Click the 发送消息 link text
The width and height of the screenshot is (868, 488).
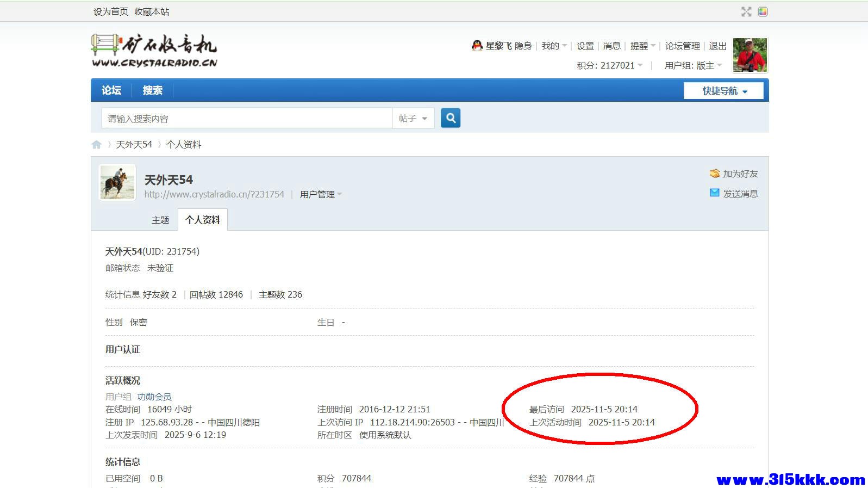[740, 194]
